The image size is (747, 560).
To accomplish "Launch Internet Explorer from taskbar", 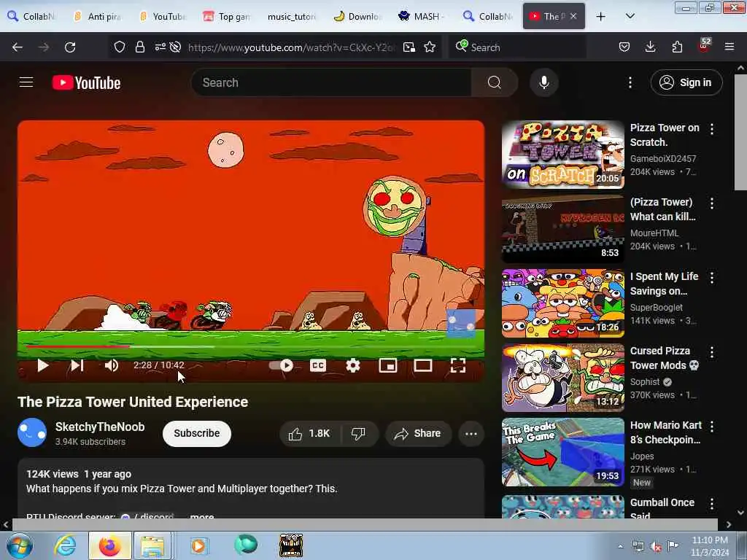I will [x=64, y=545].
